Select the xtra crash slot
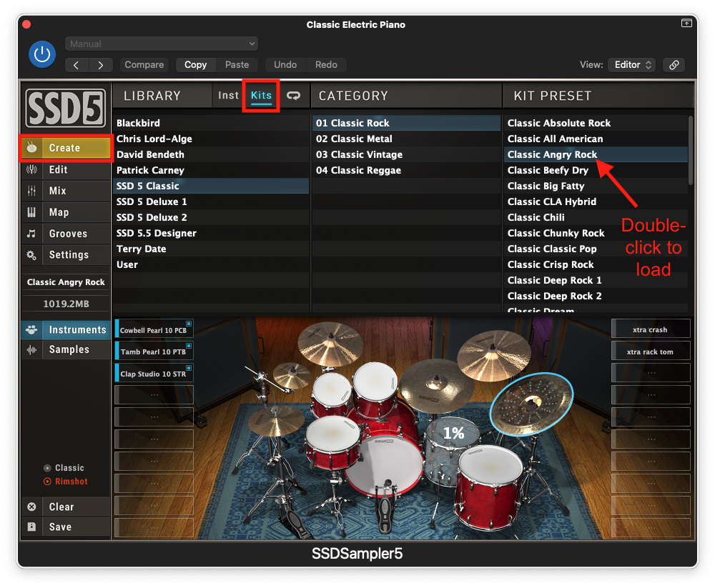The width and height of the screenshot is (715, 588). tap(650, 329)
